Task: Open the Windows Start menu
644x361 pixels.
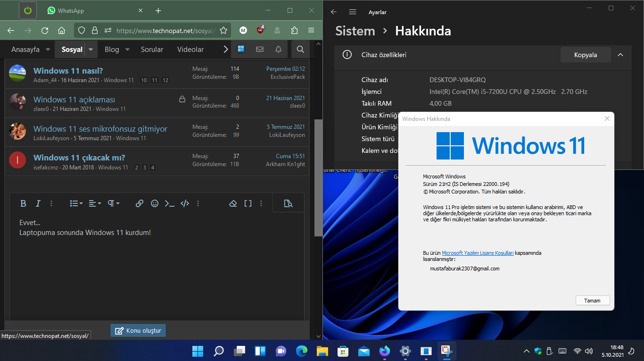Action: click(198, 351)
